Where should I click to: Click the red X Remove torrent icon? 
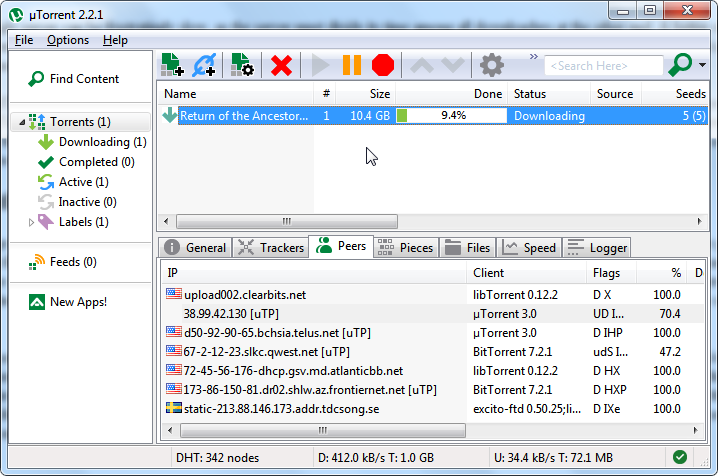tap(281, 65)
